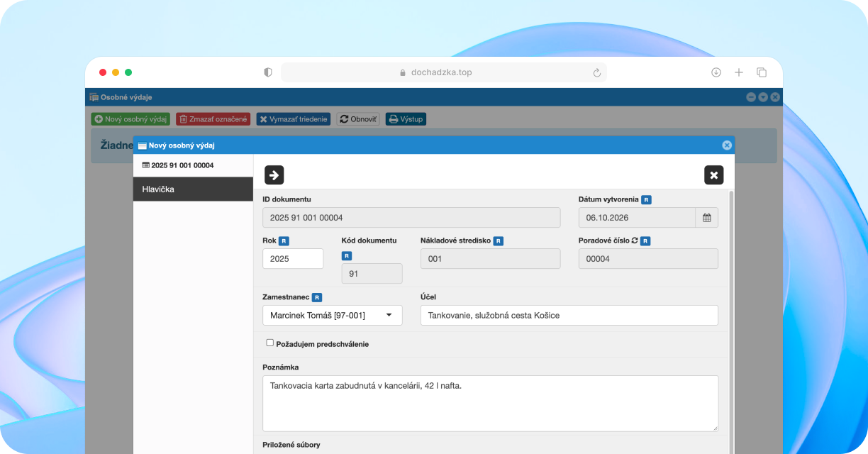This screenshot has width=868, height=454.
Task: Click into the Poznámka text area
Action: pyautogui.click(x=490, y=403)
